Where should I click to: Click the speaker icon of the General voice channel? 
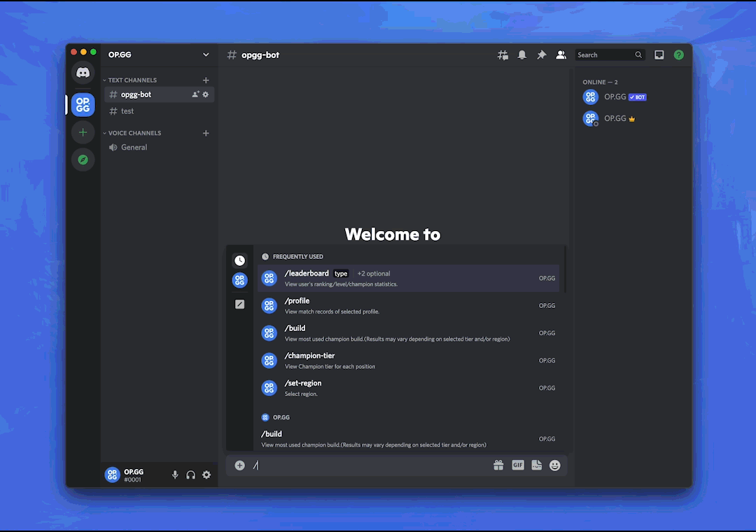[113, 148]
